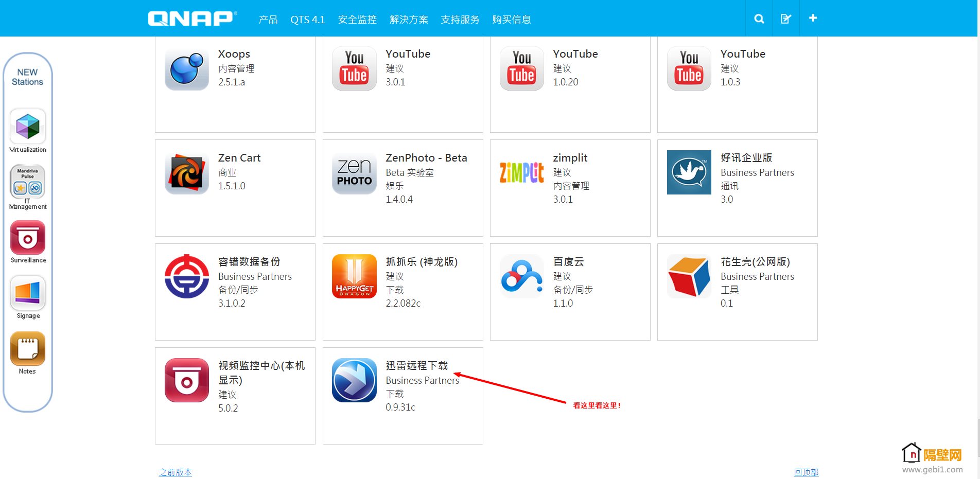Open the 迅雷远程下载 title link
This screenshot has width=980, height=479.
tap(417, 365)
